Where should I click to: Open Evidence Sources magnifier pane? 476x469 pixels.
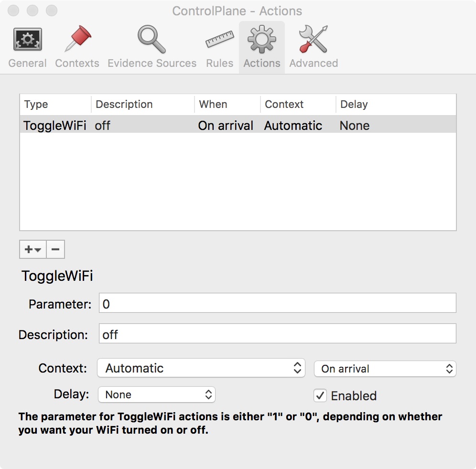[152, 47]
